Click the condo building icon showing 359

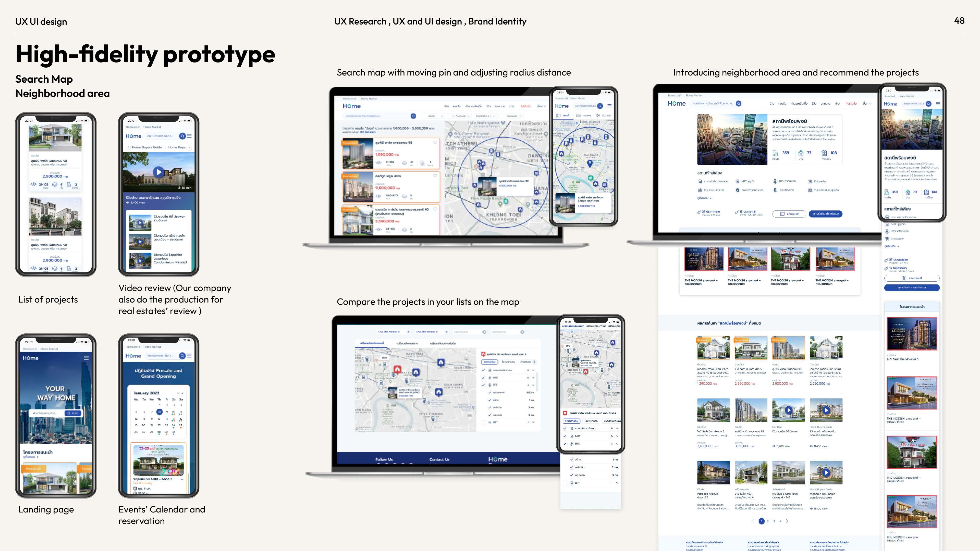click(x=775, y=153)
